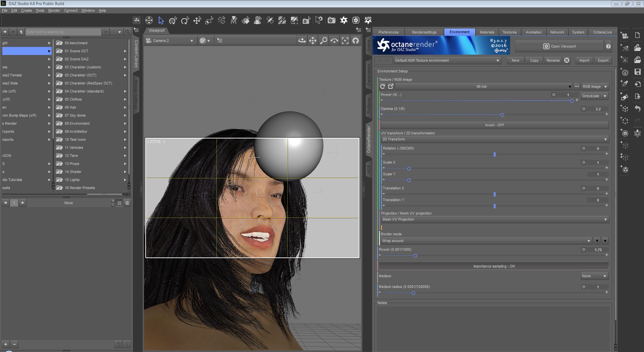
Task: Select the Universal manipulation tool
Action: 173,20
